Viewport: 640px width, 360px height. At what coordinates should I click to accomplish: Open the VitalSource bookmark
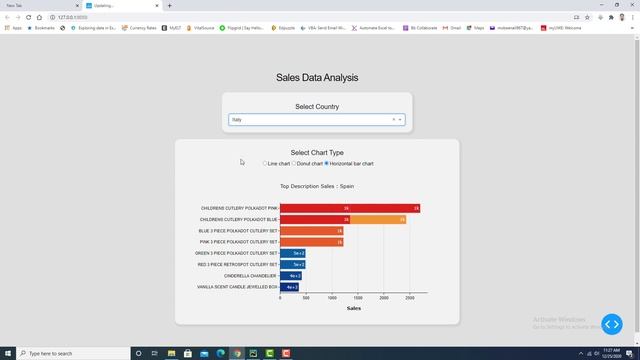[x=200, y=28]
